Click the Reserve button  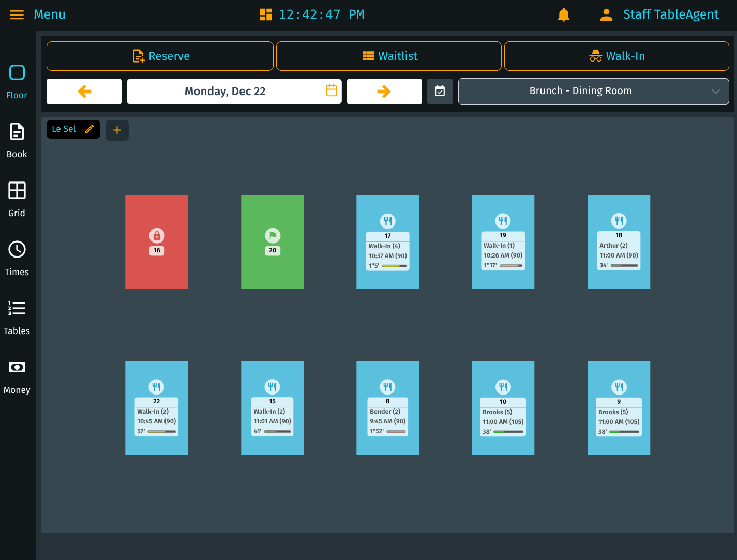160,56
